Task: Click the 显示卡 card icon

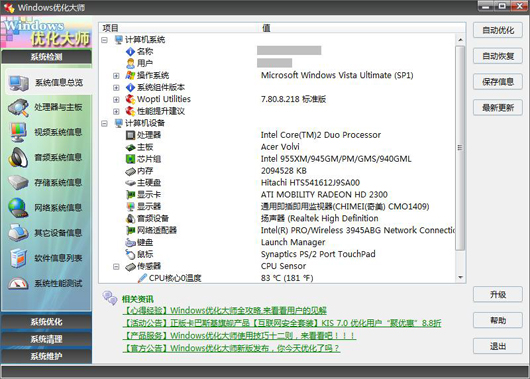Action: click(x=130, y=195)
